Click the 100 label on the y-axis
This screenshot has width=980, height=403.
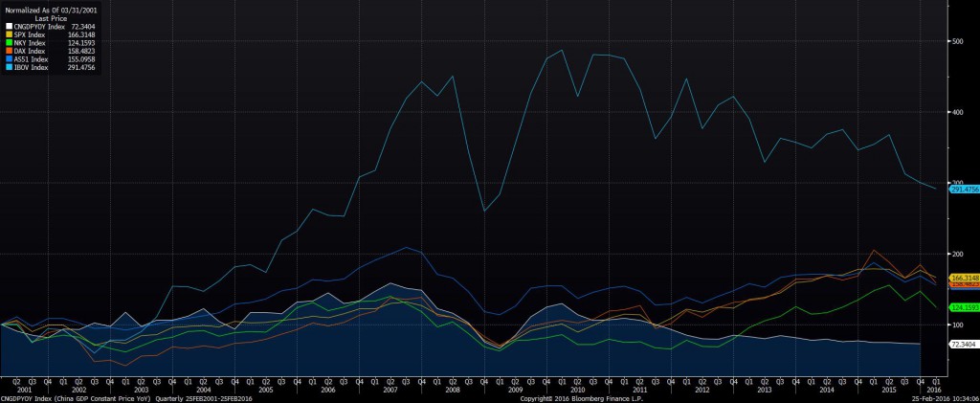[x=957, y=325]
